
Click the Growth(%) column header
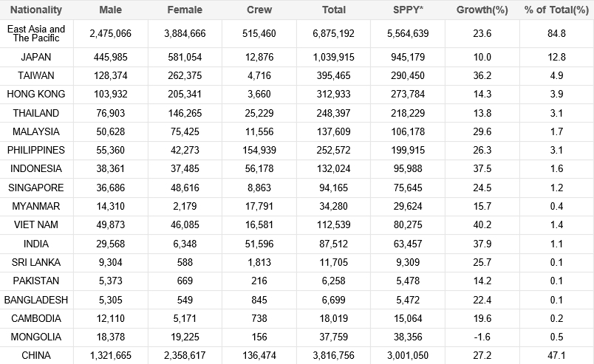tap(483, 10)
